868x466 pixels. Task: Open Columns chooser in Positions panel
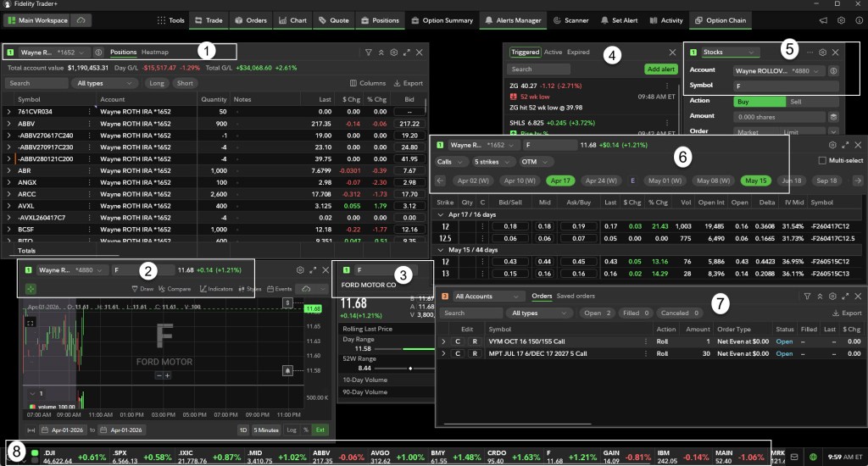(x=368, y=83)
